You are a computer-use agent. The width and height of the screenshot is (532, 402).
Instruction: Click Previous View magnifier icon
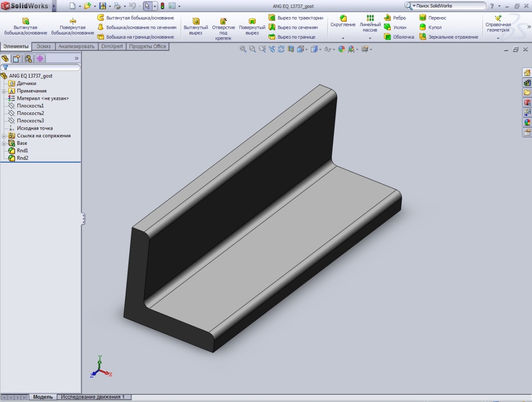pyautogui.click(x=262, y=49)
